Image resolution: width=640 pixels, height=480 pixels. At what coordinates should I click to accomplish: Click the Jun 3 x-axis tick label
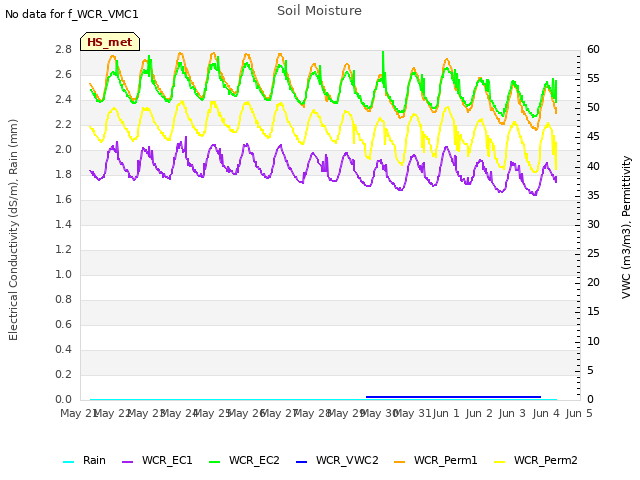512,413
